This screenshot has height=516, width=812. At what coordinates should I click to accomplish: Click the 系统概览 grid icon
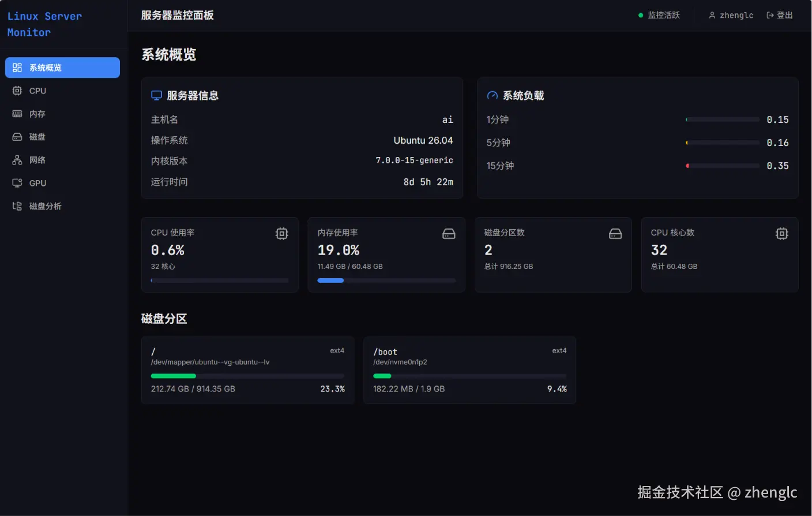[17, 68]
